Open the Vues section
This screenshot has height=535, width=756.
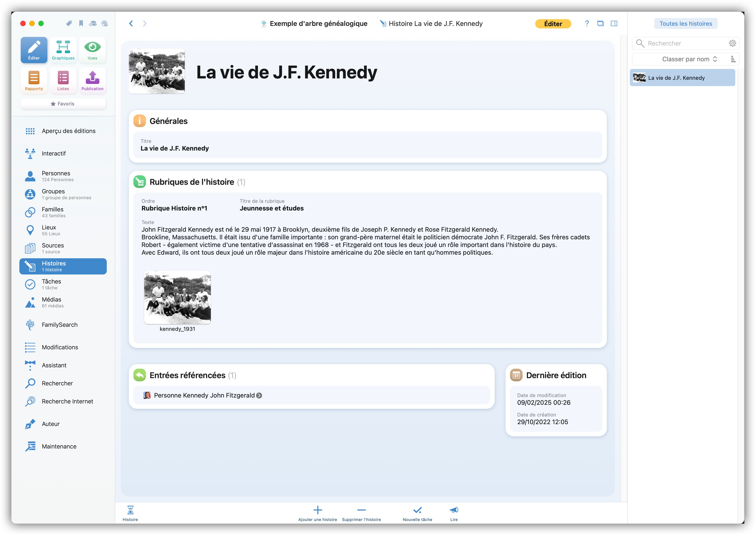93,50
